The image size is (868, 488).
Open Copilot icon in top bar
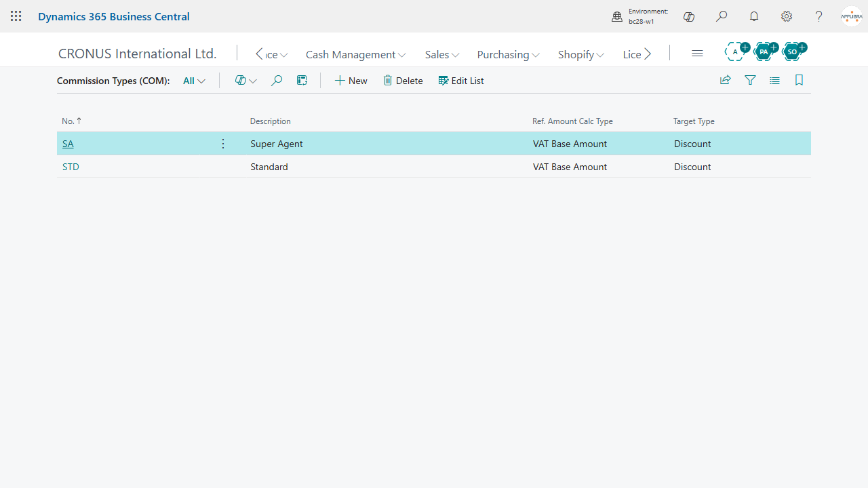[x=689, y=17]
